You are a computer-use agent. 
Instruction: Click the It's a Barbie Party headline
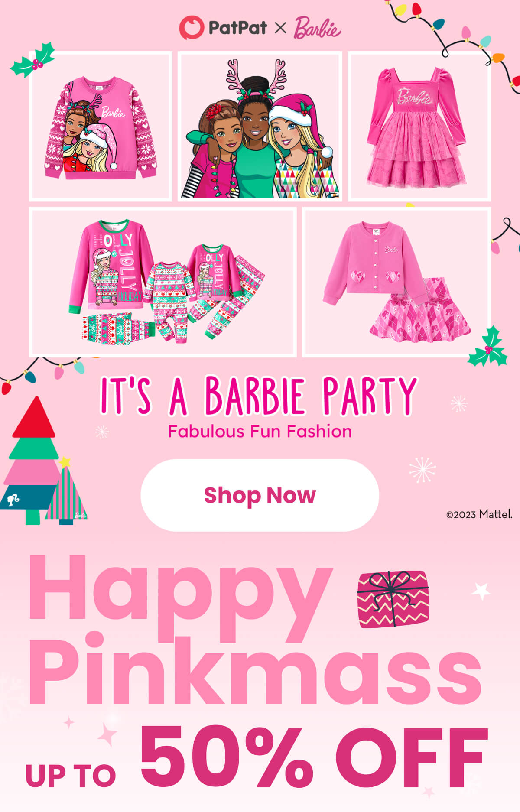(259, 395)
